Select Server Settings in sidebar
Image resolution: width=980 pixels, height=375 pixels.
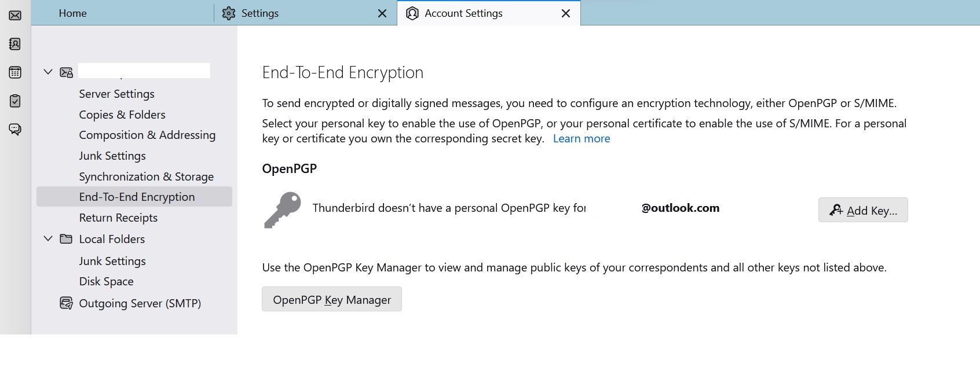116,94
